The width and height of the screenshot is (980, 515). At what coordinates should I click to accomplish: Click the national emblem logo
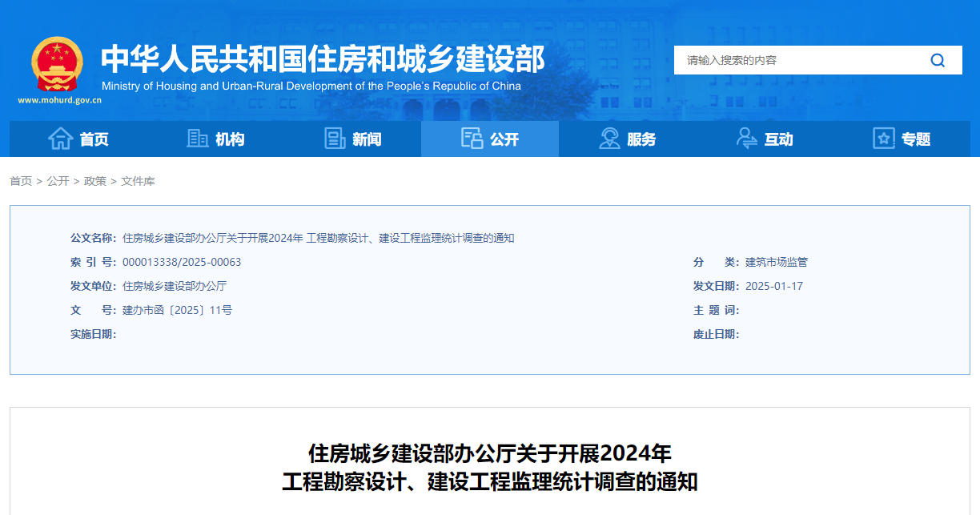coord(56,62)
